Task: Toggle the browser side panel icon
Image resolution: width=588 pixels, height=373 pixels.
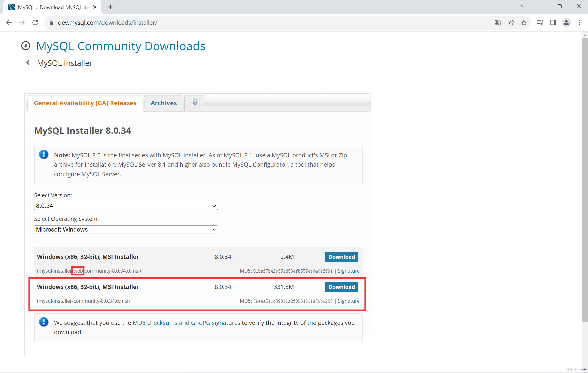Action: (x=553, y=22)
